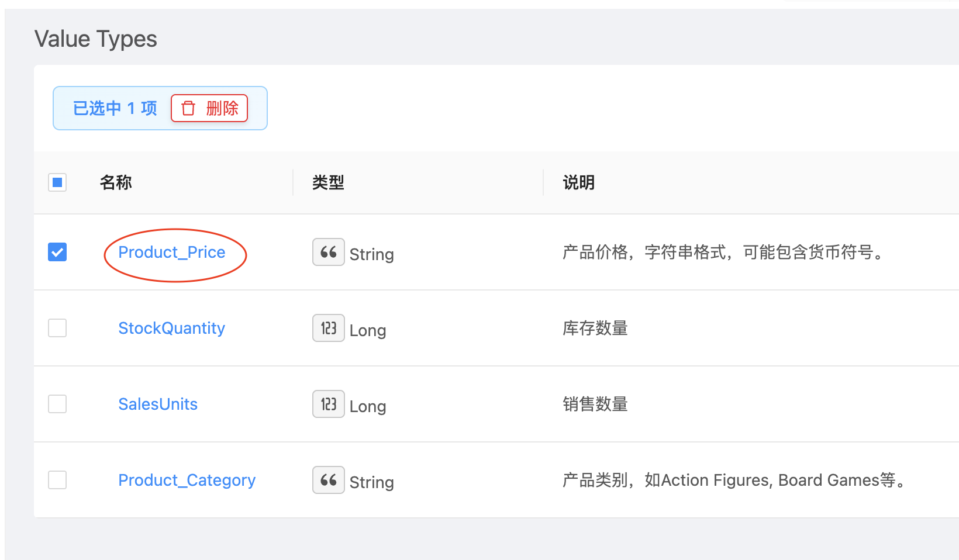Click the 说明 column header

(x=579, y=182)
